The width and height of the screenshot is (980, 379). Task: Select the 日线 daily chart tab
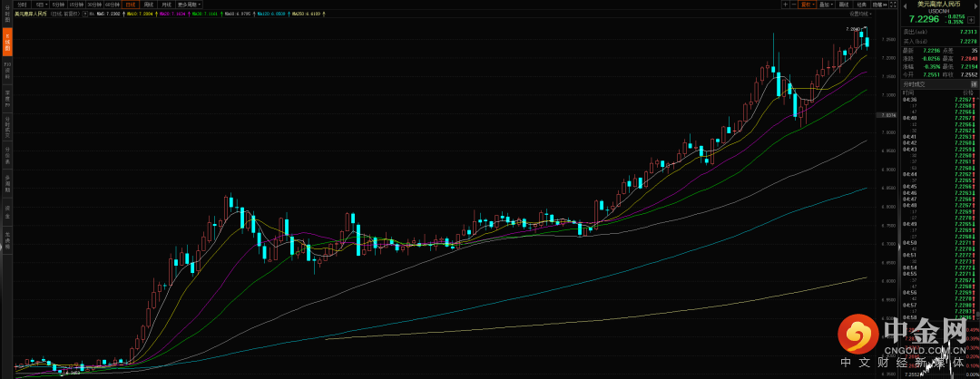click(131, 5)
